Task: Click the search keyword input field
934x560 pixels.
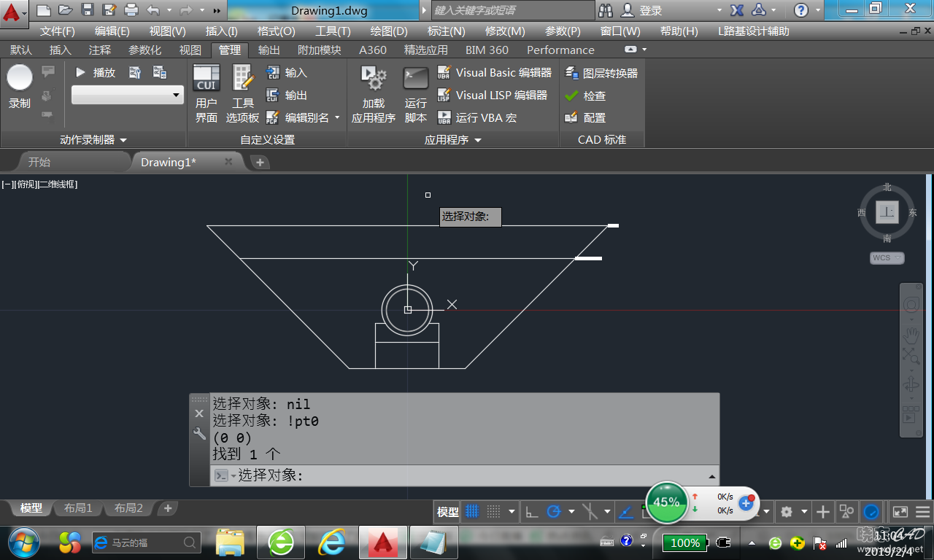Action: pos(514,10)
